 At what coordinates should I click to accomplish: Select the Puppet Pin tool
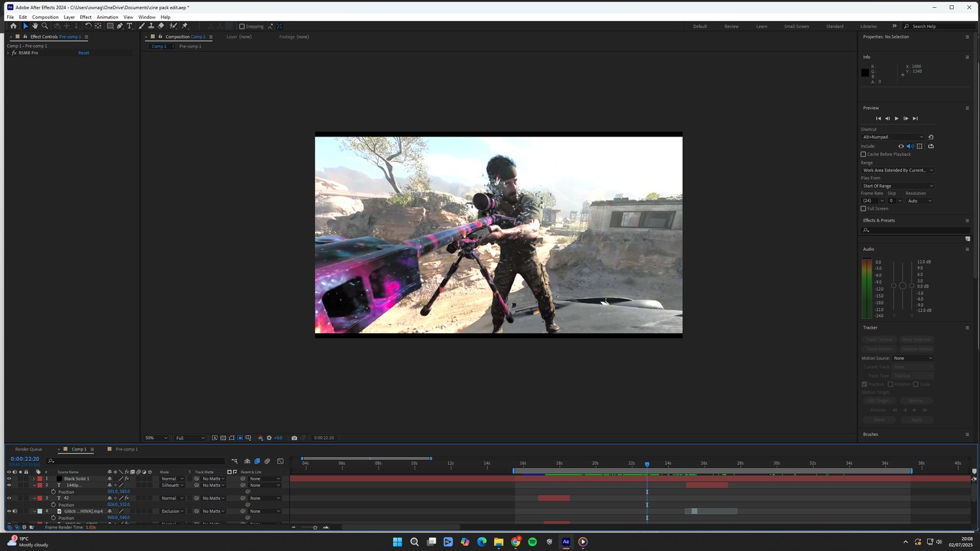tap(185, 26)
